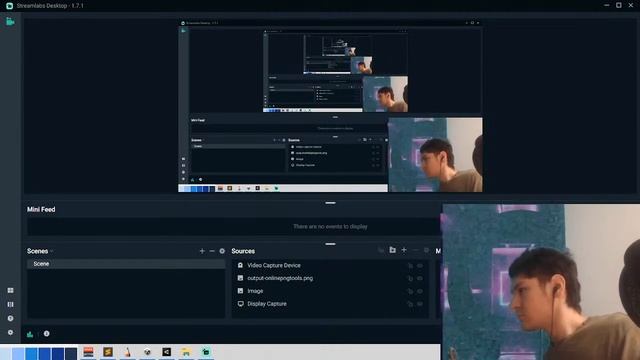Expand the Scenes collection dropdown arrow
This screenshot has width=640, height=360.
point(52,251)
